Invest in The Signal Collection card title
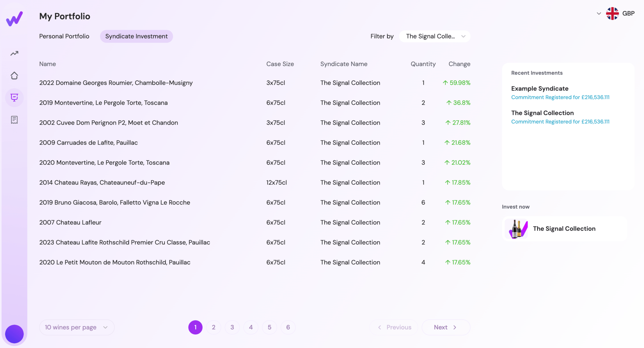 [x=564, y=229]
